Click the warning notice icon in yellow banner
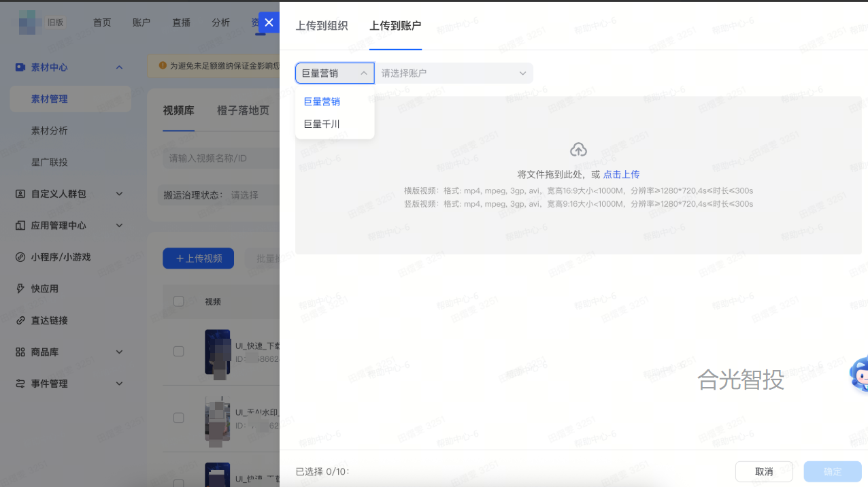This screenshot has width=868, height=487. pos(163,66)
